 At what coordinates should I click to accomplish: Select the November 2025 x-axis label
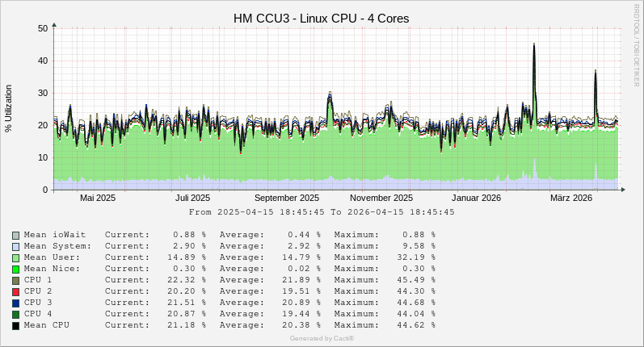(381, 198)
